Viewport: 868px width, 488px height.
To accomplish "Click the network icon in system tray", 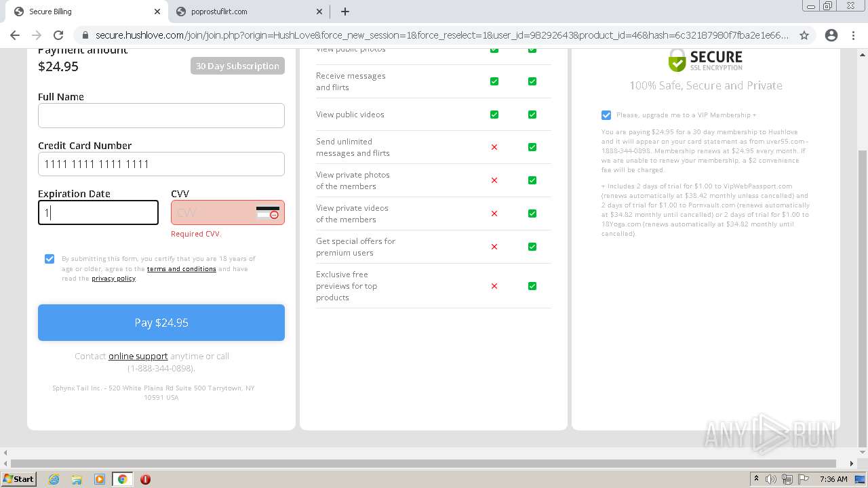I will 787,479.
